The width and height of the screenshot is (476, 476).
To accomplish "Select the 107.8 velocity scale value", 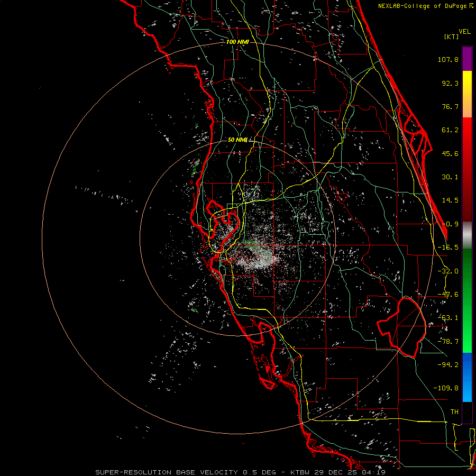I will tap(448, 59).
